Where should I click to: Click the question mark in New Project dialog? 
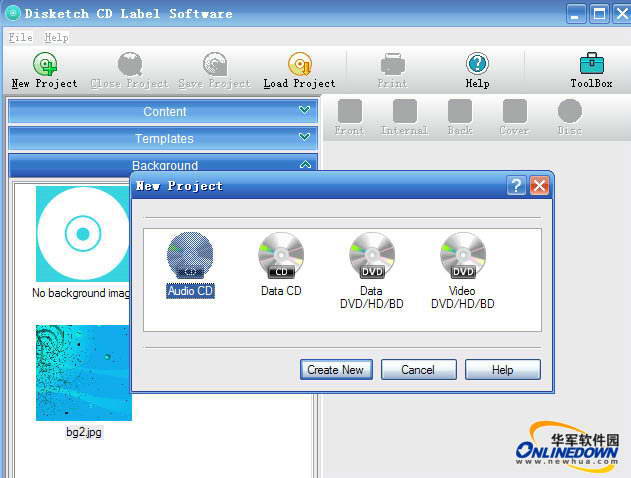(x=516, y=186)
